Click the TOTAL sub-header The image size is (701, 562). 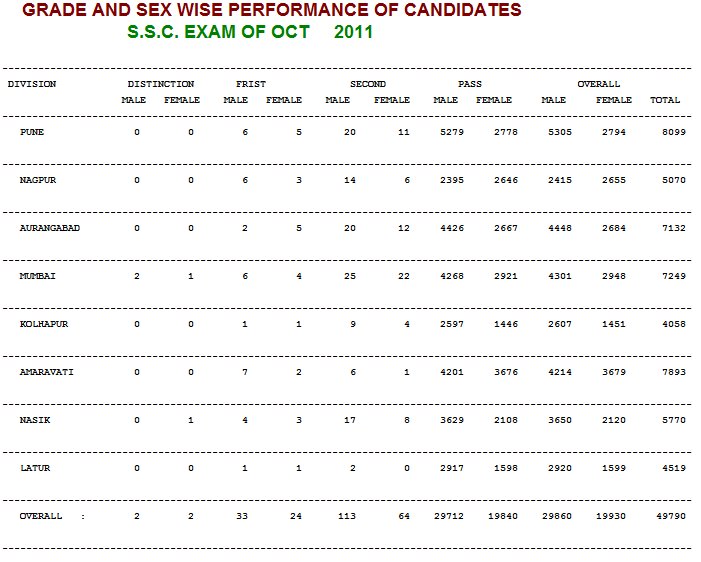tap(665, 100)
